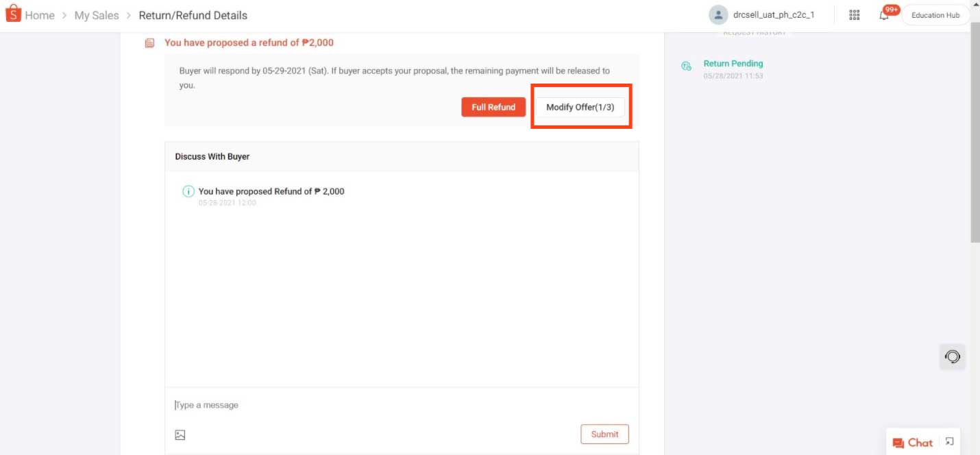
Task: Open the chat pop-out icon beside Chat
Action: point(948,441)
